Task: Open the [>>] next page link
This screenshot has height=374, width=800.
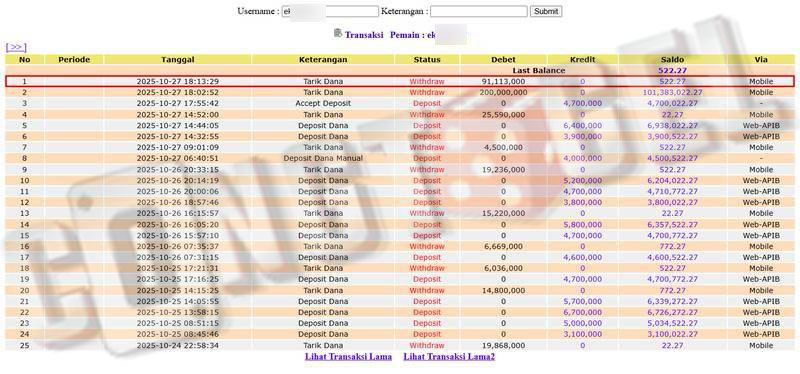Action: [16, 47]
